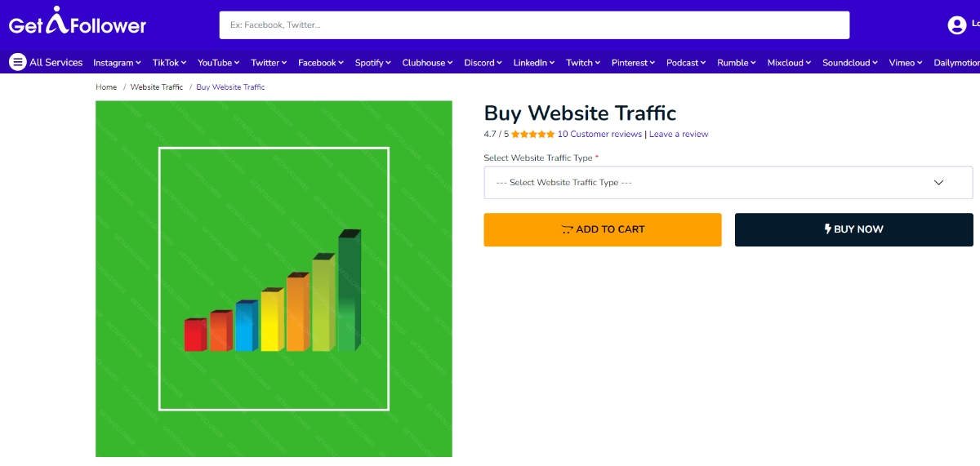Open the TikTok dropdown menu
The image size is (980, 466).
[x=169, y=63]
